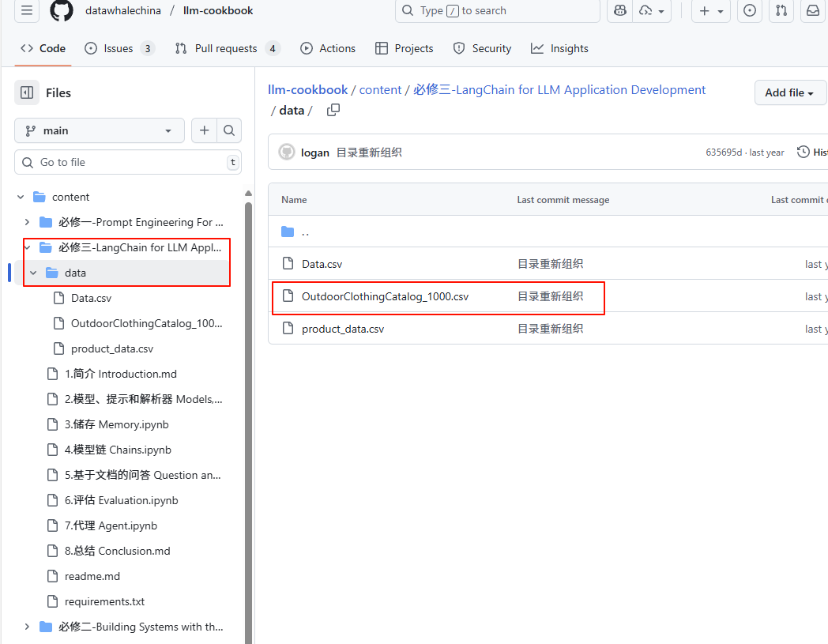Open requirements.txt in the tree

pos(104,602)
